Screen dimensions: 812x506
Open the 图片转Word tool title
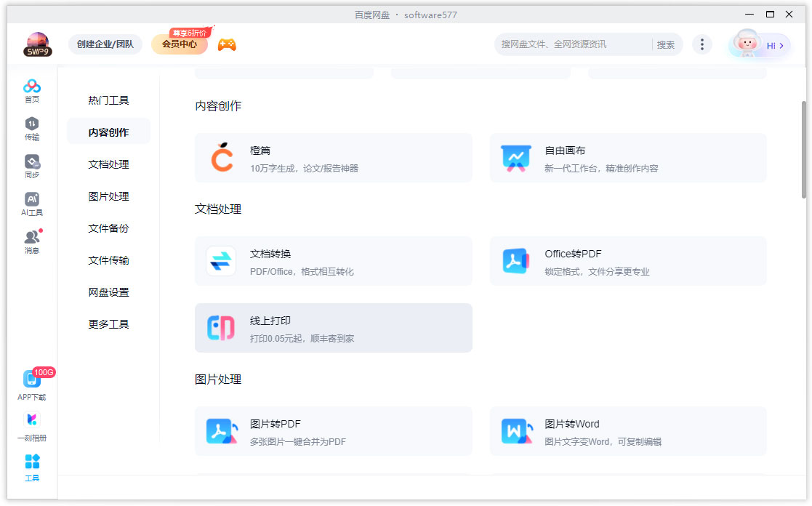(x=571, y=424)
